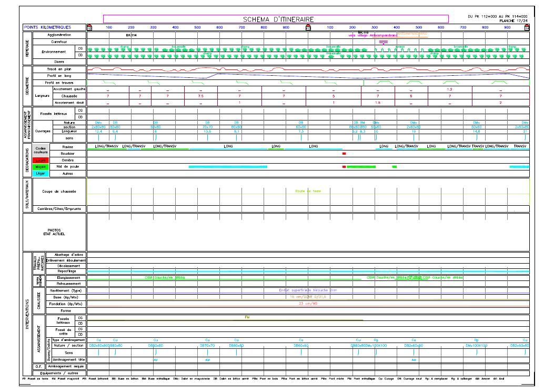The height and width of the screenshot is (392, 554).
Task: Pick the cyan Léger color code swatch
Action: click(x=41, y=173)
